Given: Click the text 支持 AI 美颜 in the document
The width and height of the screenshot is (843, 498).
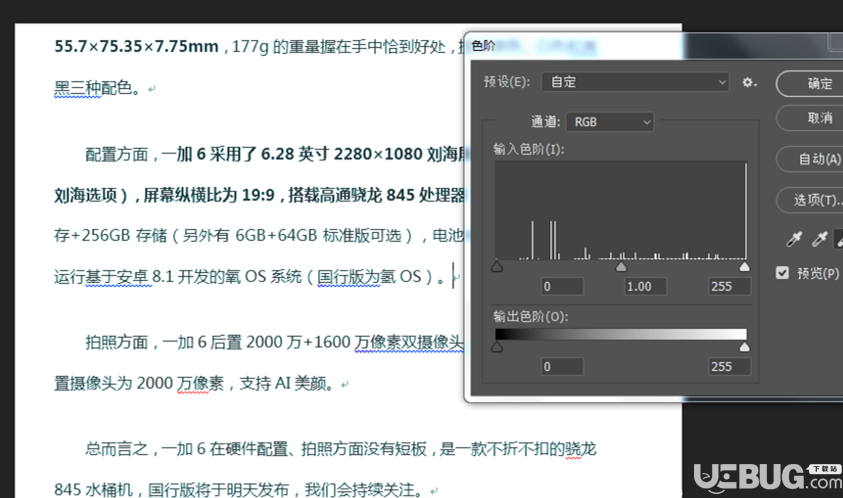Looking at the screenshot, I should (x=282, y=383).
